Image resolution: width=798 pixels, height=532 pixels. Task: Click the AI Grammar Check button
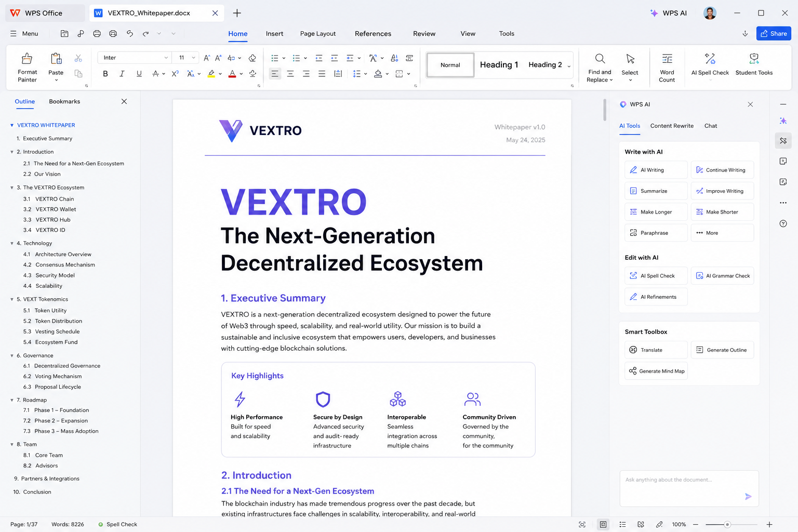point(722,276)
